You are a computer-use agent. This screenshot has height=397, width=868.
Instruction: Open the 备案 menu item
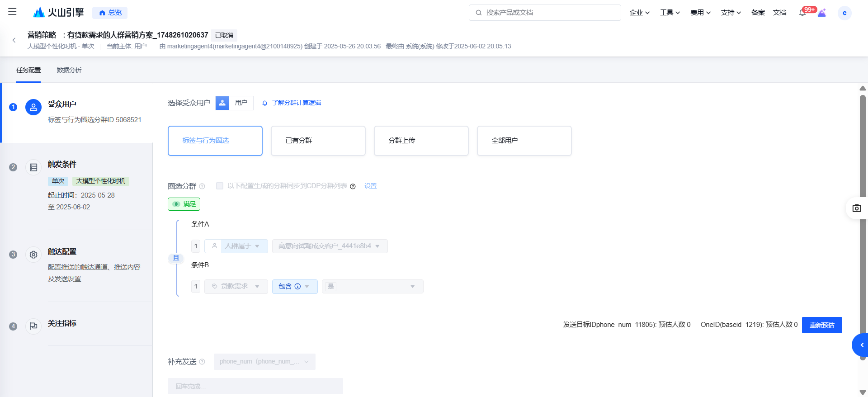pos(758,13)
